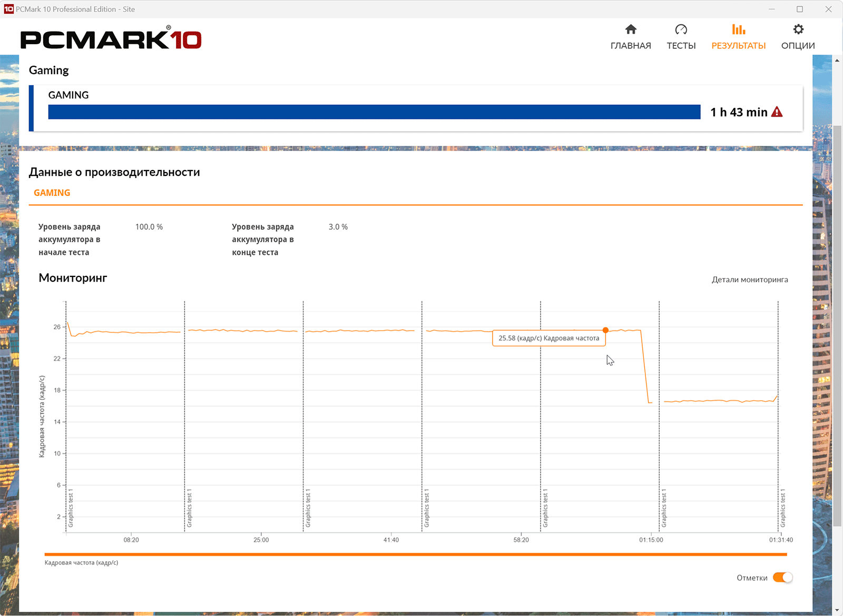This screenshot has width=843, height=616.
Task: Click the Данные о производительности heading
Action: pos(114,172)
